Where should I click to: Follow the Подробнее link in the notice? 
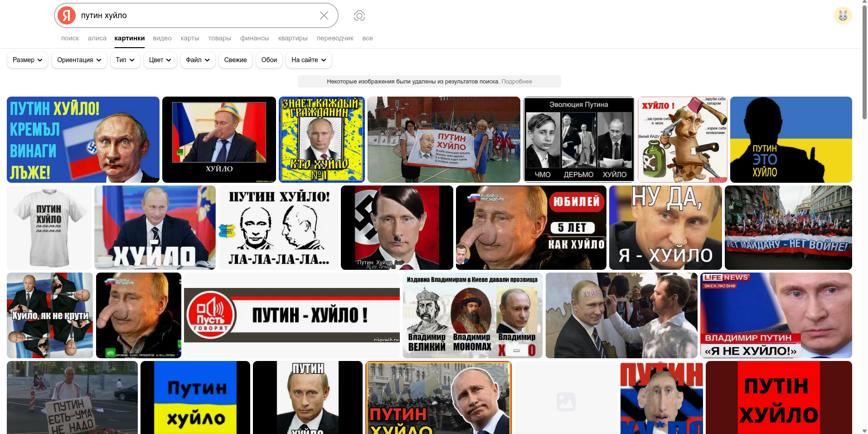click(517, 82)
